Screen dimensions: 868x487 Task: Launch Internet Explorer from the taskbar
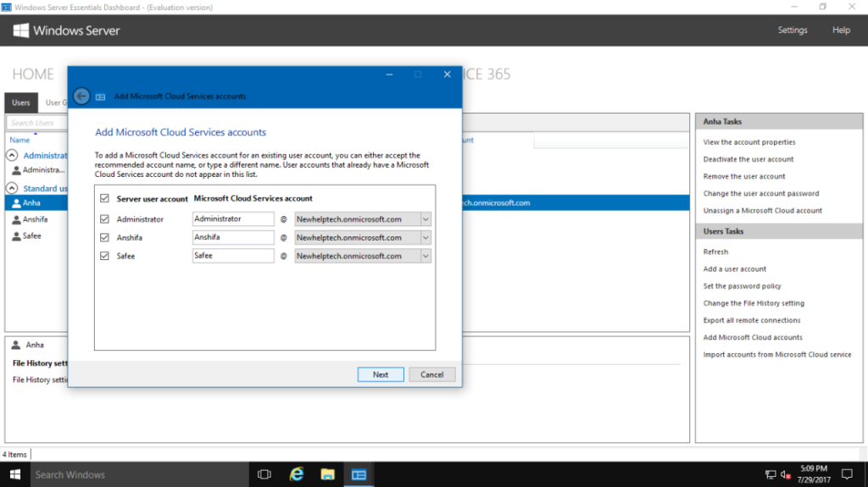point(297,474)
